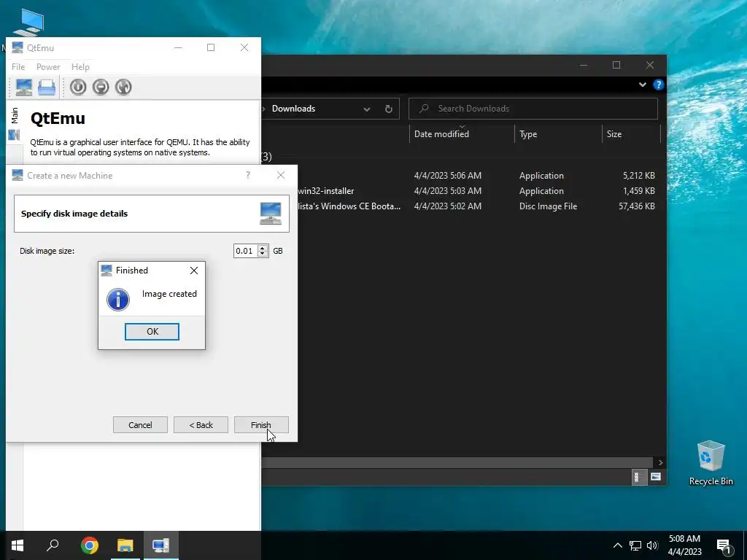Open the volume tray icon
This screenshot has height=560, width=747.
coord(652,545)
